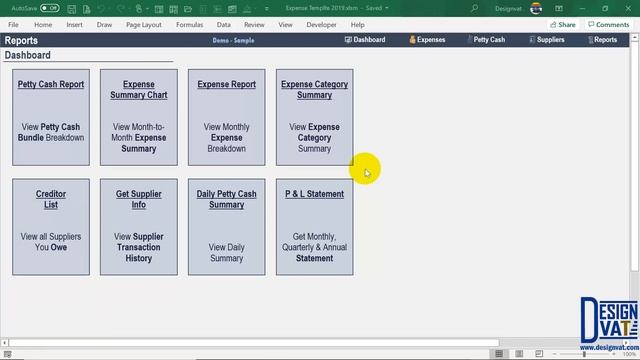Switch to Page Break Preview icon
Screen dimensions: 640x360
(x=539, y=354)
